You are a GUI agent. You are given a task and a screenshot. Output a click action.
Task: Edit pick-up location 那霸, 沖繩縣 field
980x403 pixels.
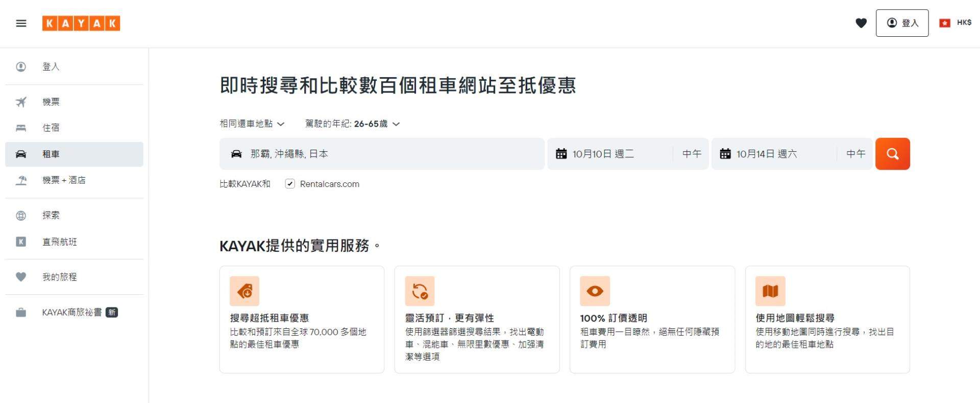pyautogui.click(x=382, y=154)
